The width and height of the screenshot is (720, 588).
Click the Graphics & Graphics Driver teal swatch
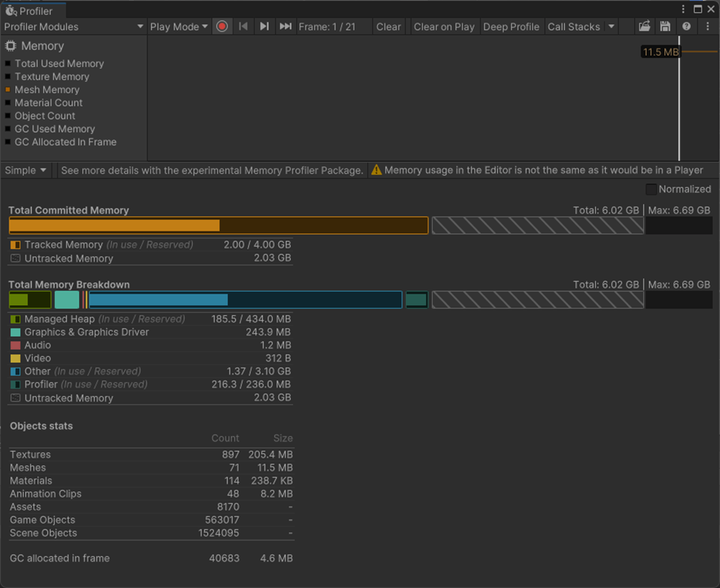point(16,332)
